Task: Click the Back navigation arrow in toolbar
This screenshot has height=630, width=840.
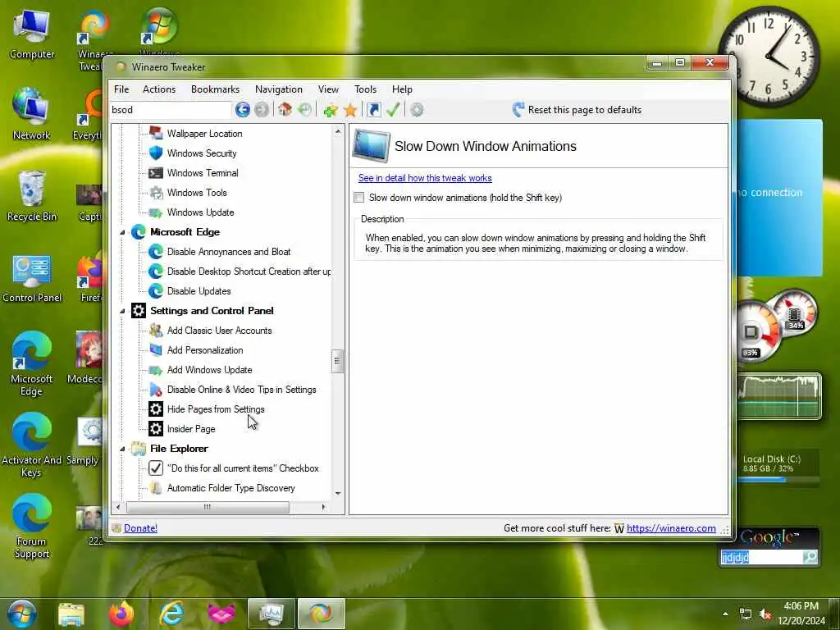Action: [242, 110]
